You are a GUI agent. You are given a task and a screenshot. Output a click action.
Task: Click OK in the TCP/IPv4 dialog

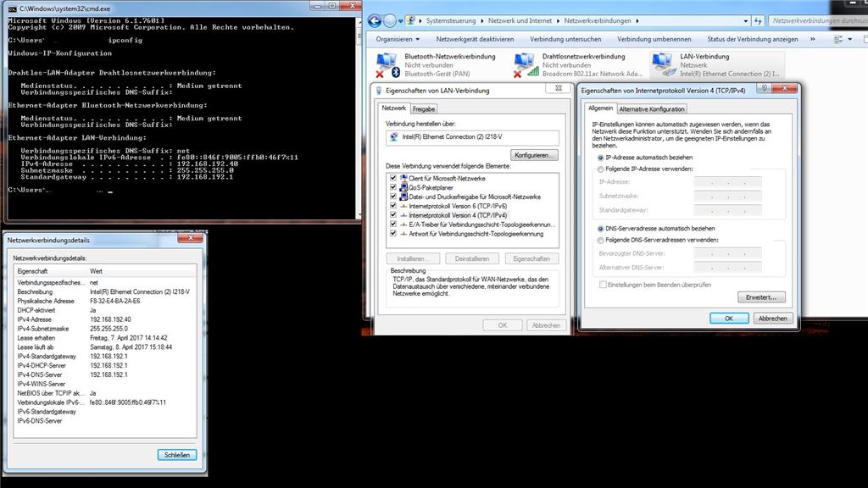[x=729, y=319]
